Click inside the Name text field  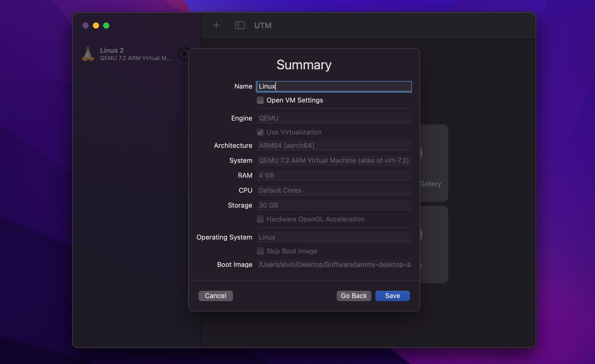[x=334, y=87]
